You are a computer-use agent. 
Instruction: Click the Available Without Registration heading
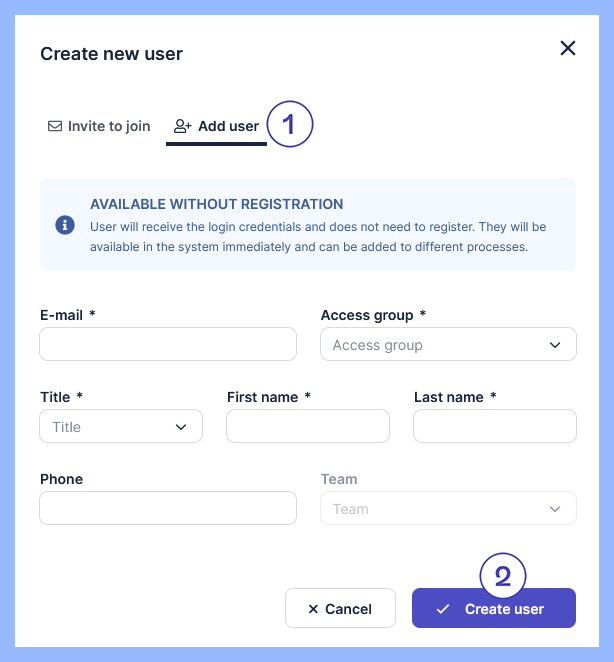point(216,204)
